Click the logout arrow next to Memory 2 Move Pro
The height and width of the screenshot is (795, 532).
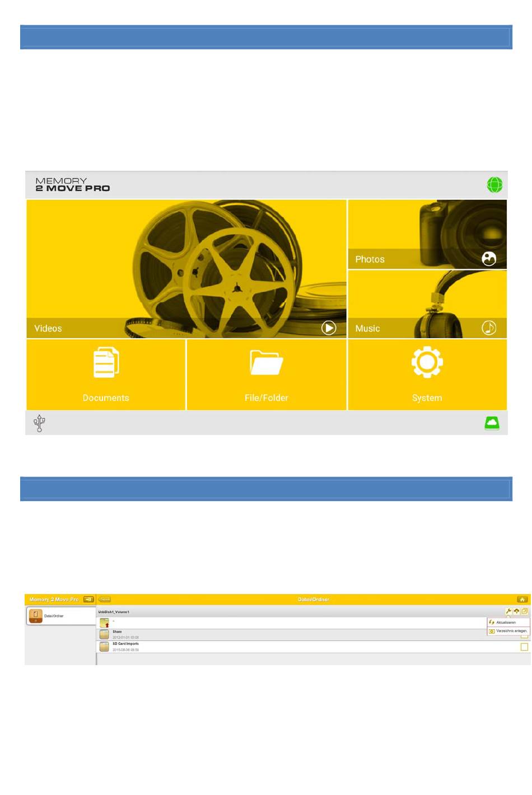[88, 599]
